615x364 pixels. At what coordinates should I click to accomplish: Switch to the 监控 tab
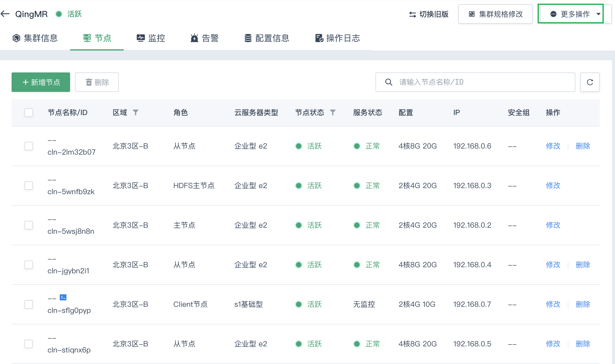coord(151,38)
